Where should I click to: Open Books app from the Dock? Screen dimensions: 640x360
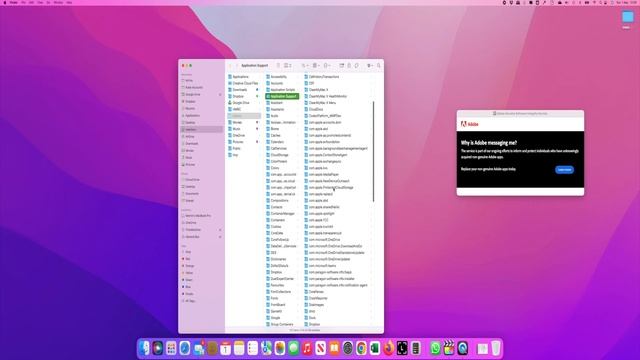[334, 348]
